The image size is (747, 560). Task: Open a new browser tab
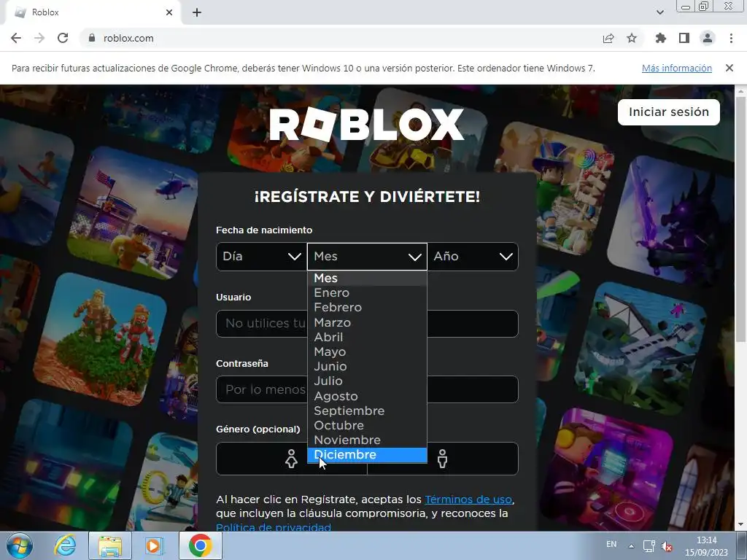click(197, 12)
